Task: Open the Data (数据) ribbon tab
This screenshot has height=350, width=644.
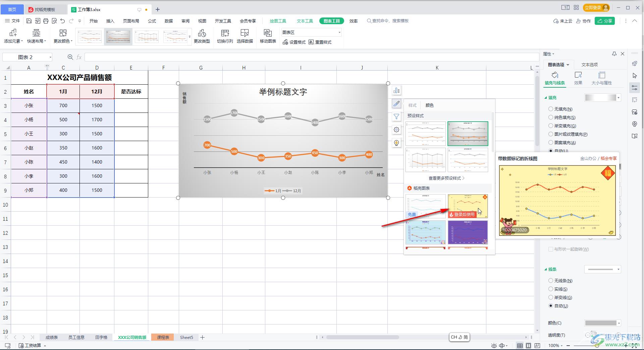Action: pyautogui.click(x=169, y=21)
